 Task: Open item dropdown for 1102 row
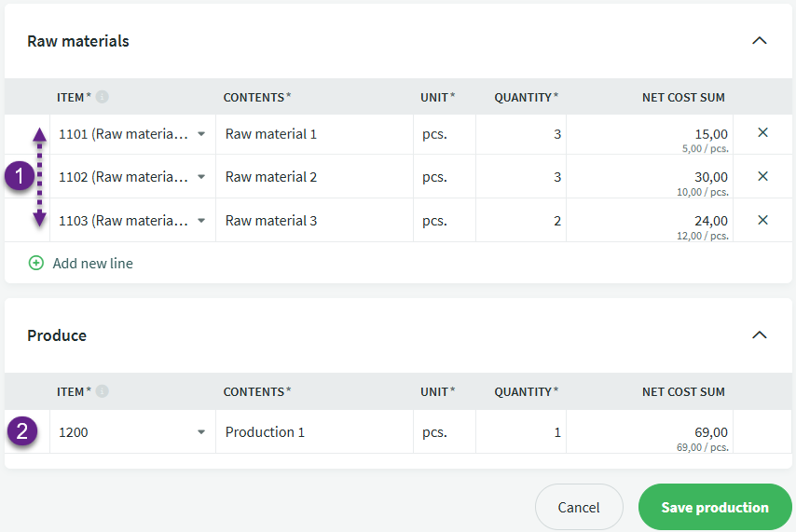click(x=201, y=177)
